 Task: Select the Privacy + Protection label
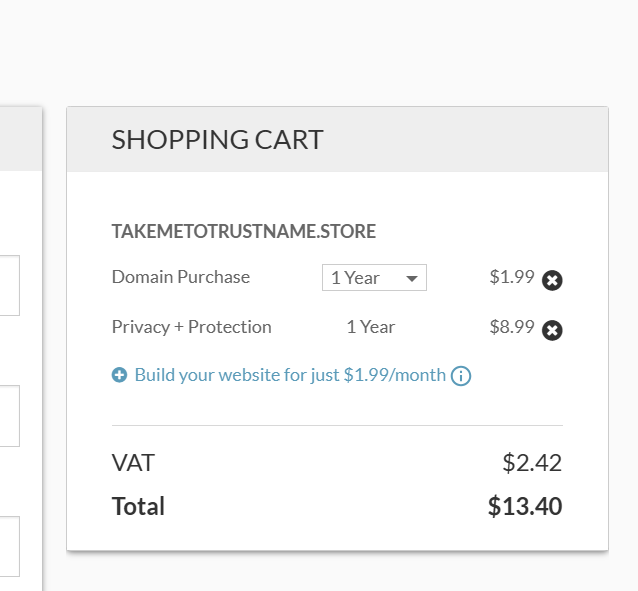[x=192, y=327]
